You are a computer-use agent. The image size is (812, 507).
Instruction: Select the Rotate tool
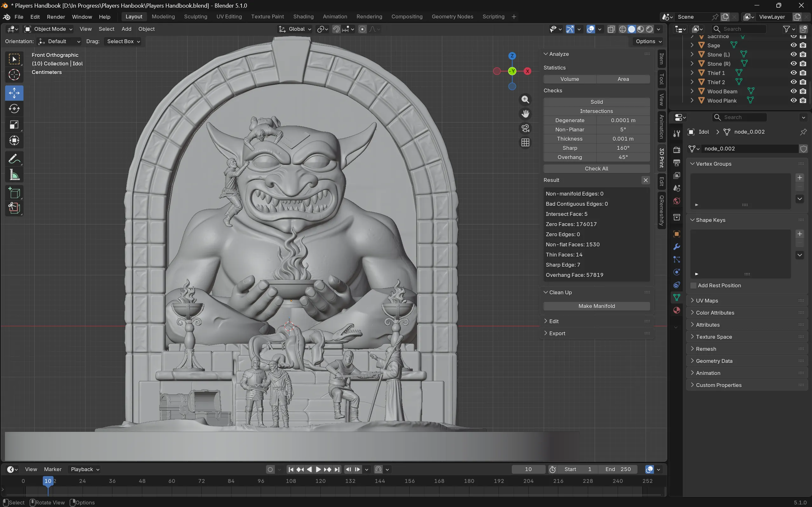click(x=14, y=109)
